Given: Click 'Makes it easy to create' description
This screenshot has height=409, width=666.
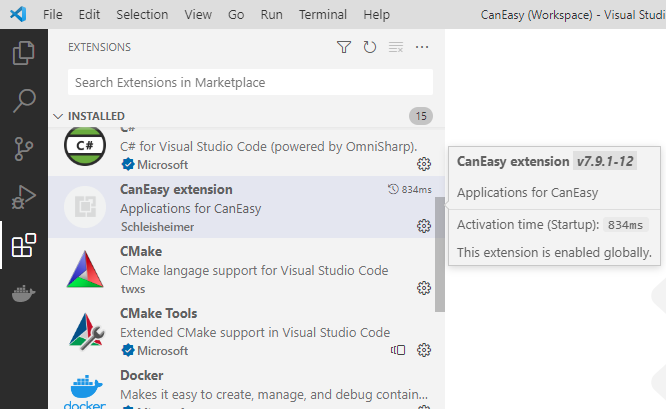Looking at the screenshot, I should point(274,395).
